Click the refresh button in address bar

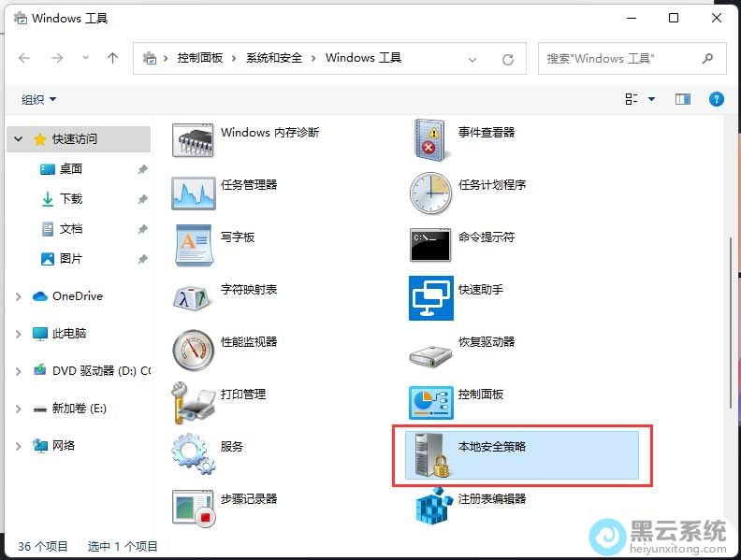[508, 59]
